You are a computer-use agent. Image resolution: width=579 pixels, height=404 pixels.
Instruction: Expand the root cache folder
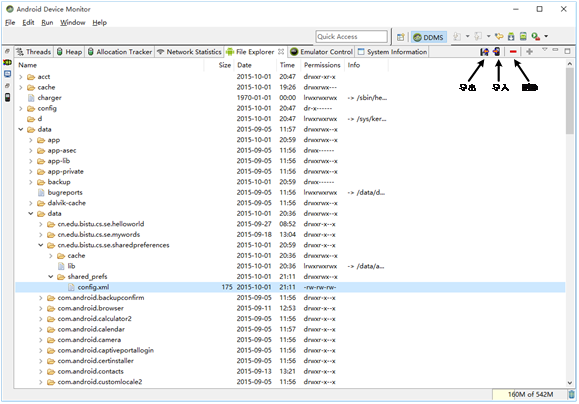click(21, 88)
